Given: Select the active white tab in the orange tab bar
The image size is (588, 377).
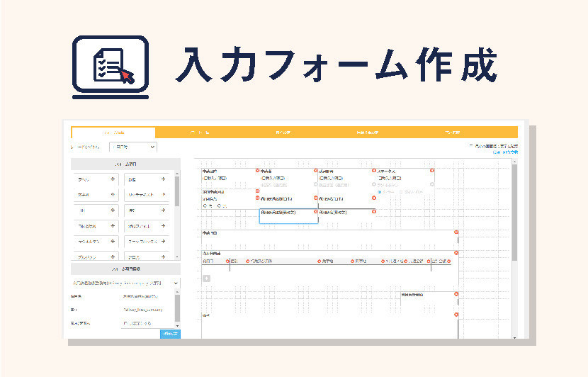Looking at the screenshot, I should coord(113,133).
